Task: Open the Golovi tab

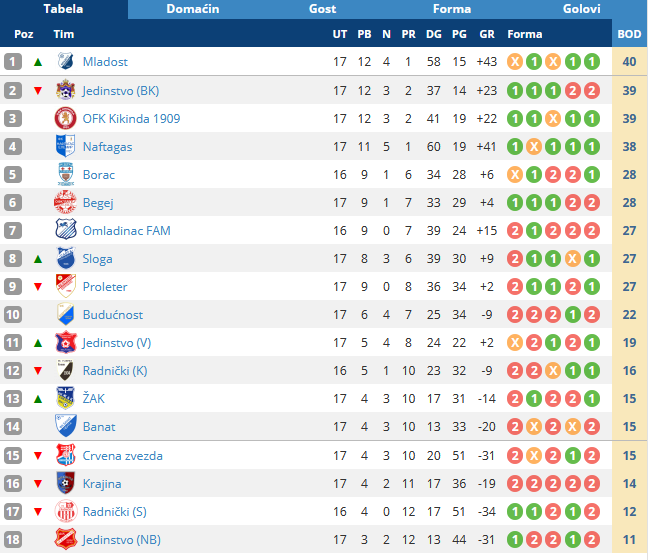Action: tap(581, 9)
